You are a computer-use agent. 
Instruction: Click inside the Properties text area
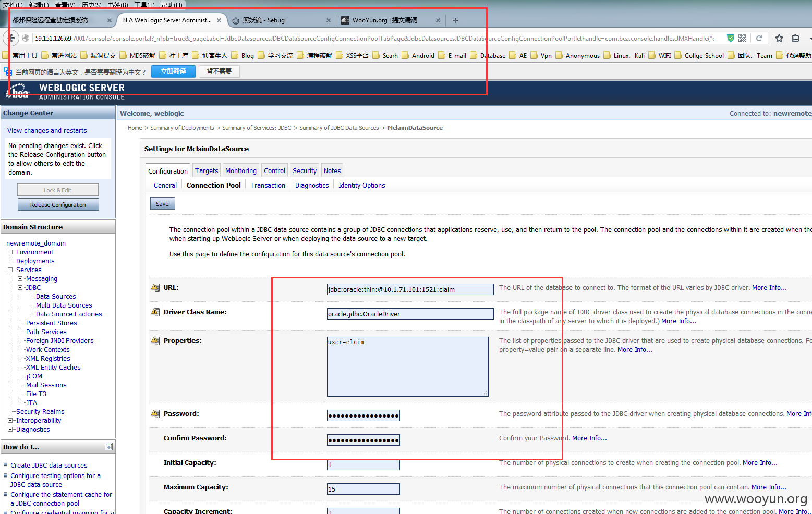click(408, 366)
